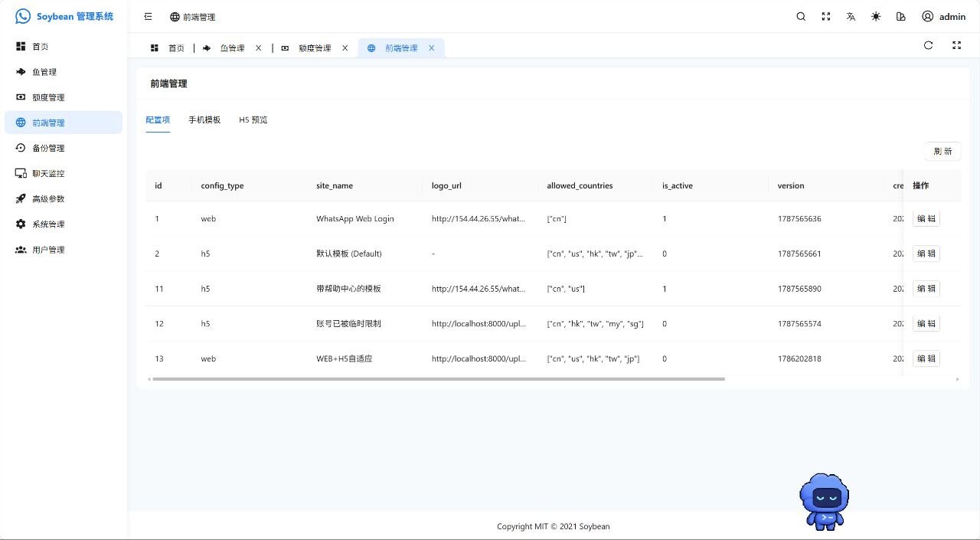Image resolution: width=980 pixels, height=540 pixels.
Task: Collapse the sidebar menu with the fold icon
Action: point(148,16)
